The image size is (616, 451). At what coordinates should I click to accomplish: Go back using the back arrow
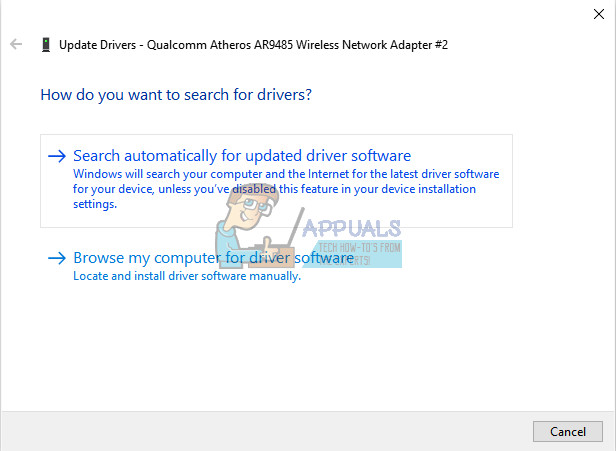tap(16, 44)
